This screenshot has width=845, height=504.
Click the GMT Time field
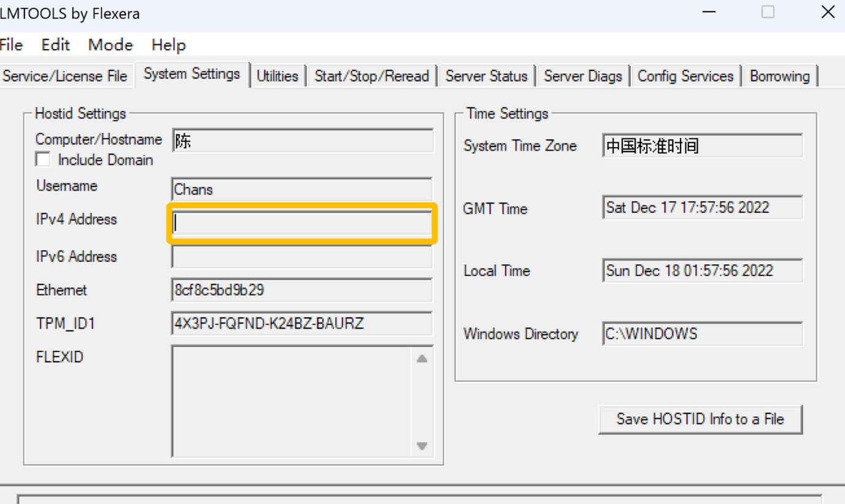pos(703,207)
